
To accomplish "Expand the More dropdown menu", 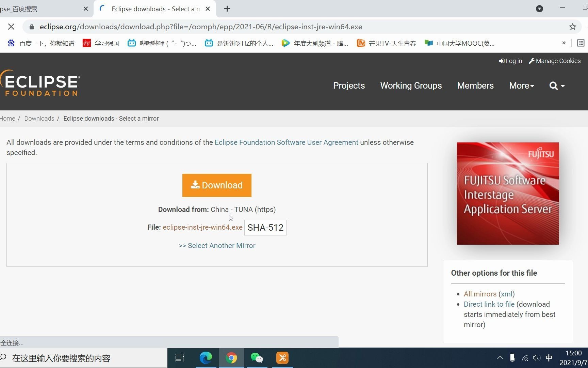I will click(521, 86).
